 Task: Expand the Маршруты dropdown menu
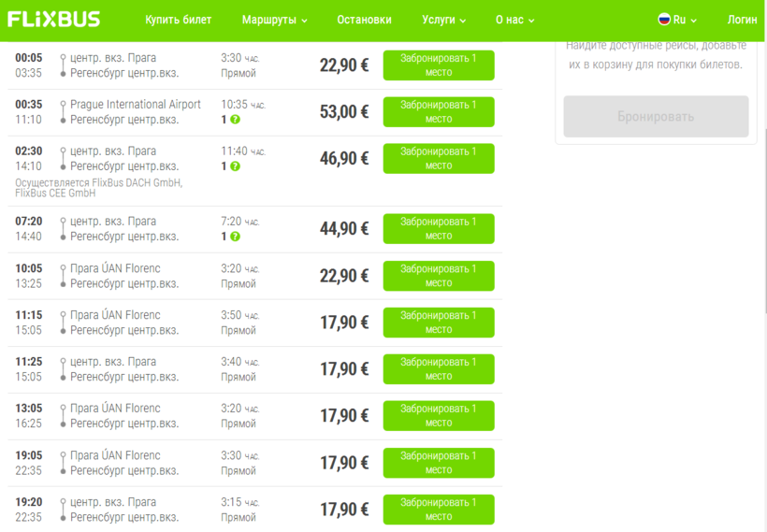tap(274, 20)
